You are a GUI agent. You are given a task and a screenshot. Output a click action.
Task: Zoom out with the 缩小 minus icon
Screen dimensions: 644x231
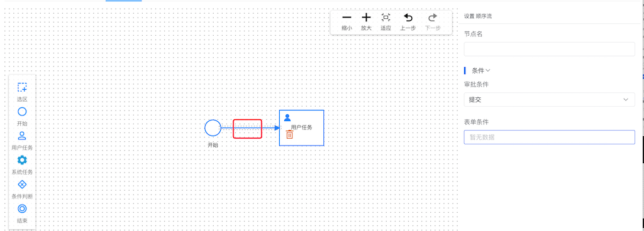[347, 18]
